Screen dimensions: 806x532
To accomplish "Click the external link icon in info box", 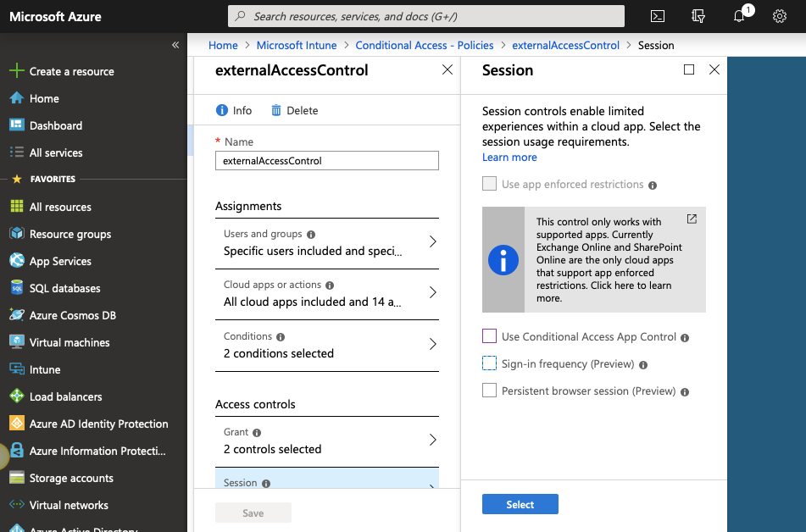I will click(692, 219).
